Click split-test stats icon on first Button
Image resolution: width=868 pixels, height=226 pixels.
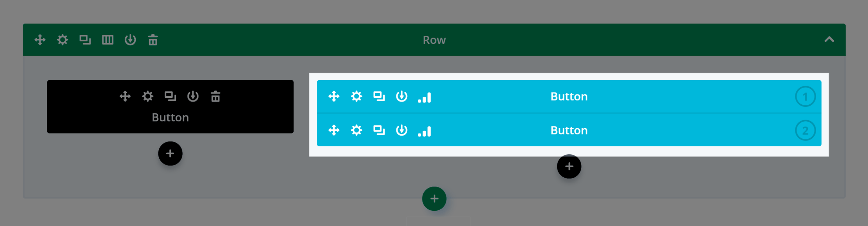tap(424, 97)
